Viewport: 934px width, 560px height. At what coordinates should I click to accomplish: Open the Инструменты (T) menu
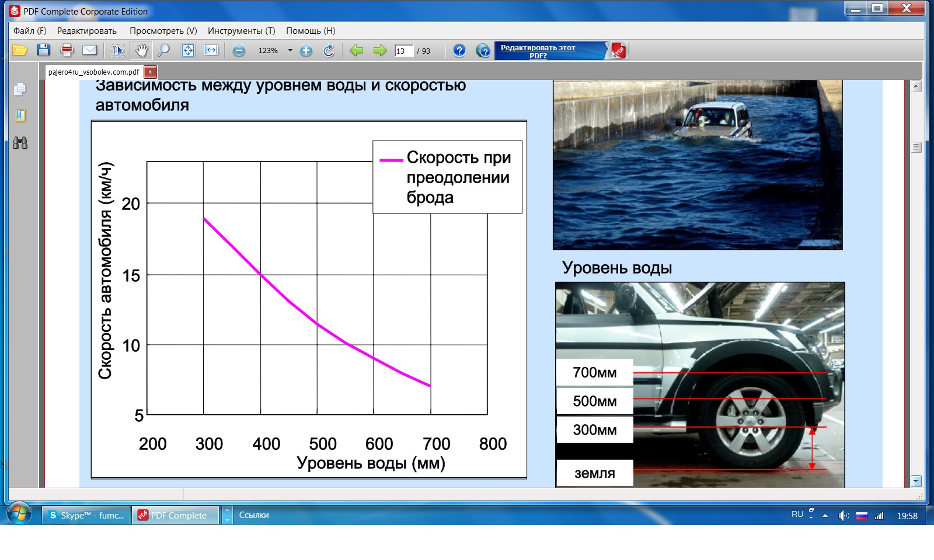tap(241, 31)
